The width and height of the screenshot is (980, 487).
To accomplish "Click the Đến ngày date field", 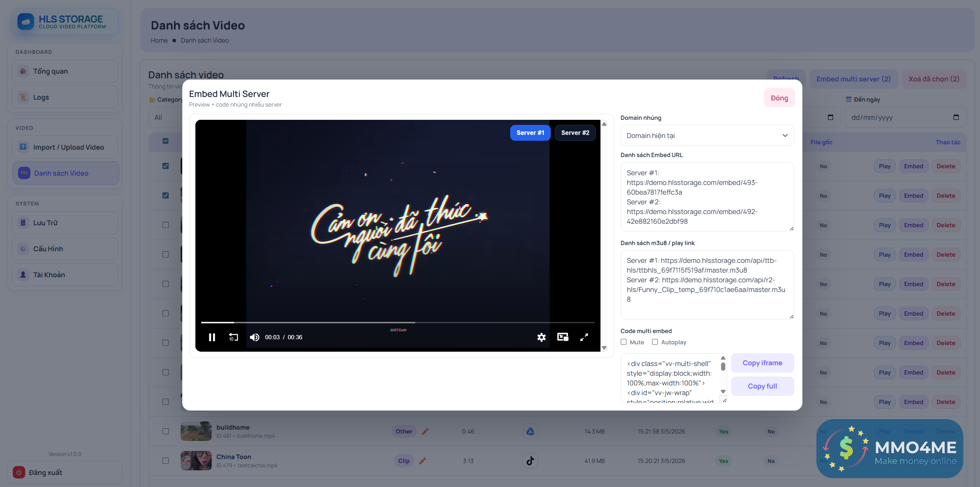I will tap(905, 117).
